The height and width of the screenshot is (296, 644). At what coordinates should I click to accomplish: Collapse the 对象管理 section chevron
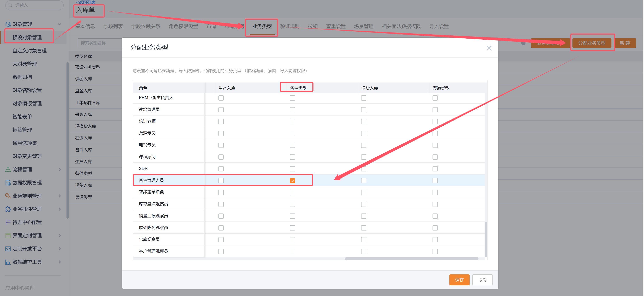coord(60,24)
